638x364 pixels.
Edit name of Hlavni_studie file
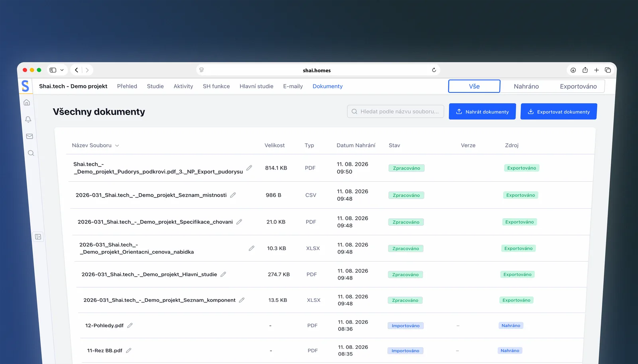(x=223, y=274)
